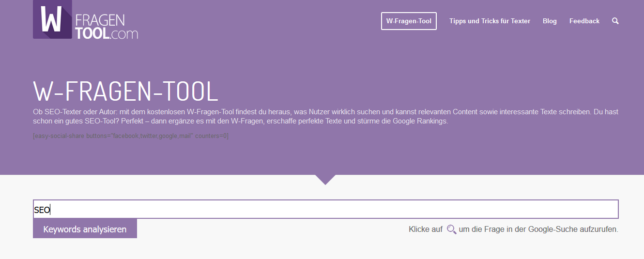Click the easy-social-share shortcode text
This screenshot has height=259, width=644.
(x=131, y=136)
